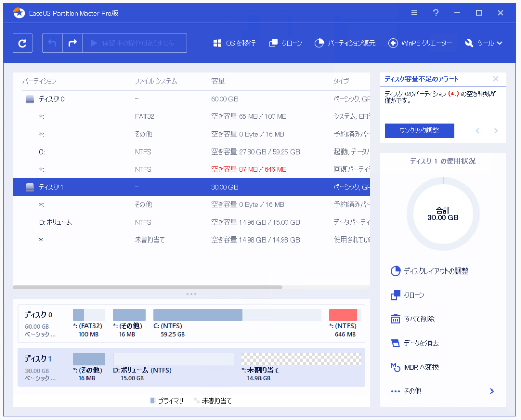Image resolution: width=521 pixels, height=420 pixels.
Task: Close the disk space alert panel
Action: coord(496,79)
